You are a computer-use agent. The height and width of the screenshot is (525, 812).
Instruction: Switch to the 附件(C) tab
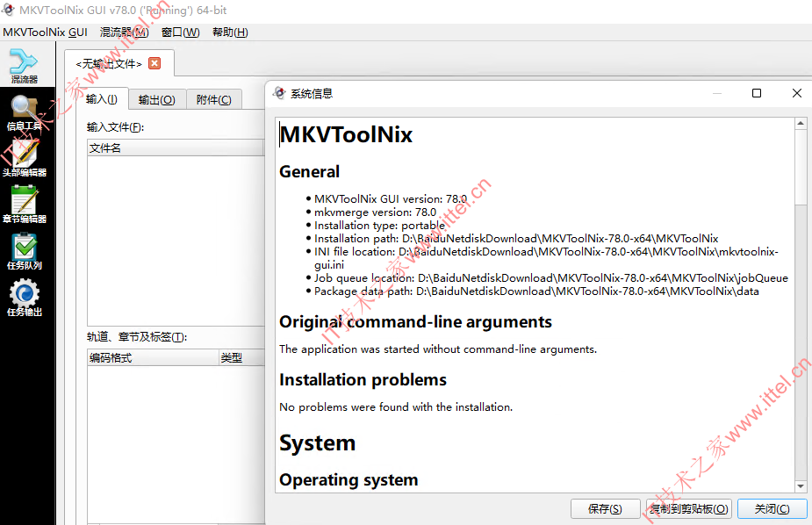pyautogui.click(x=214, y=99)
